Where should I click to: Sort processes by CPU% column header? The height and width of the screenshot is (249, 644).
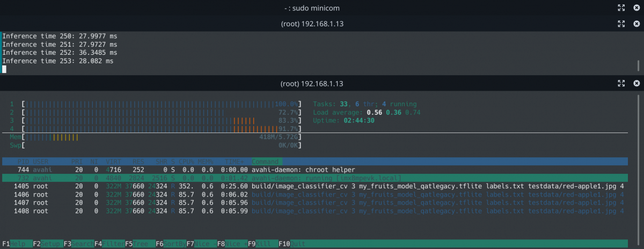(x=187, y=162)
